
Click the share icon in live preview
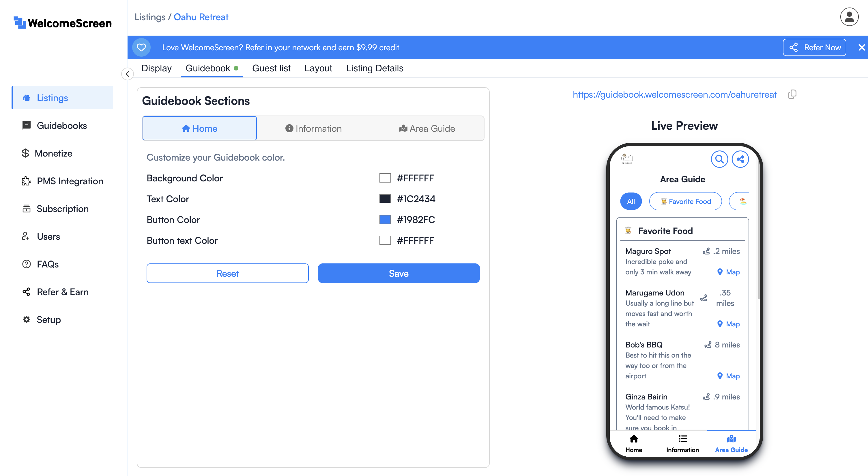(740, 159)
